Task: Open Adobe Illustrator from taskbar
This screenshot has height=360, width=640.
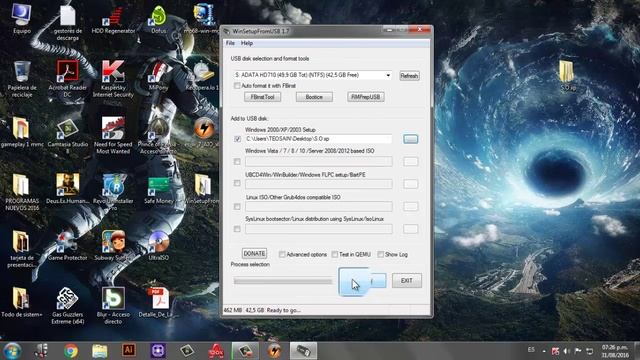Action: [x=129, y=350]
